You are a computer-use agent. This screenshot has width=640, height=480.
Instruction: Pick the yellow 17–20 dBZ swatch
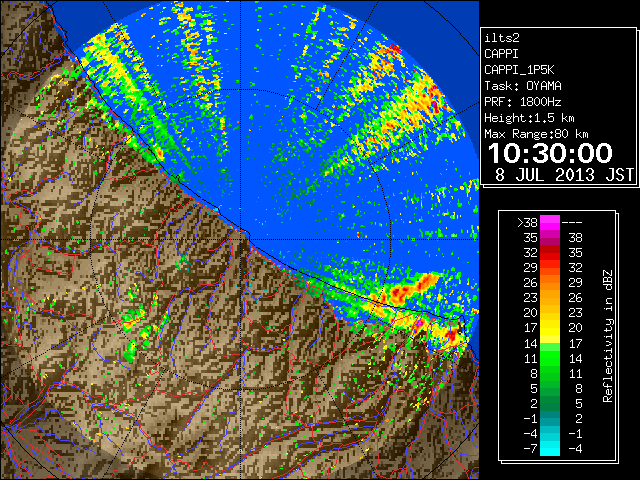tap(550, 328)
